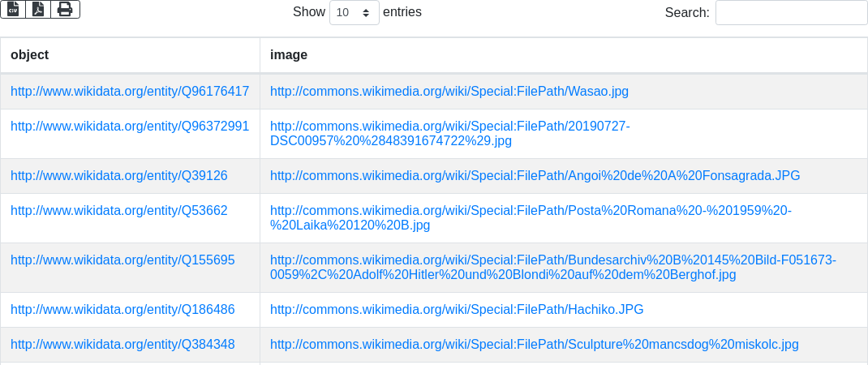Print the table
868x365 pixels.
pos(65,9)
